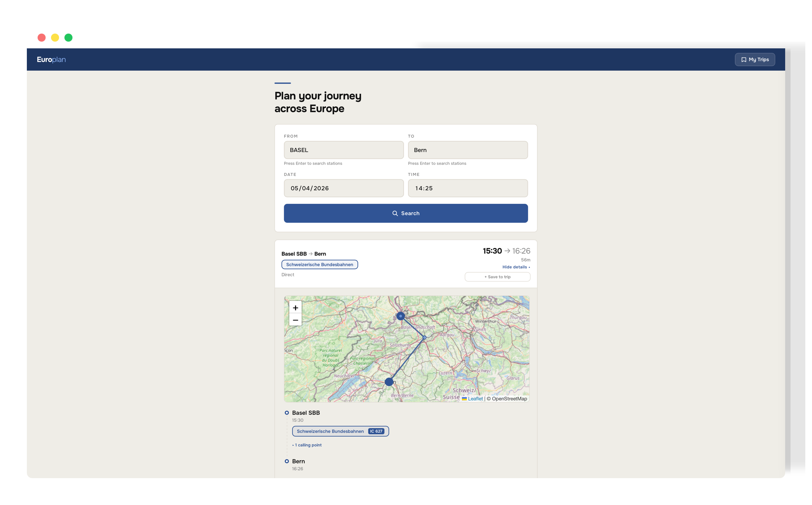The image size is (812, 505).
Task: Click the Europlan brand in the header
Action: click(51, 59)
